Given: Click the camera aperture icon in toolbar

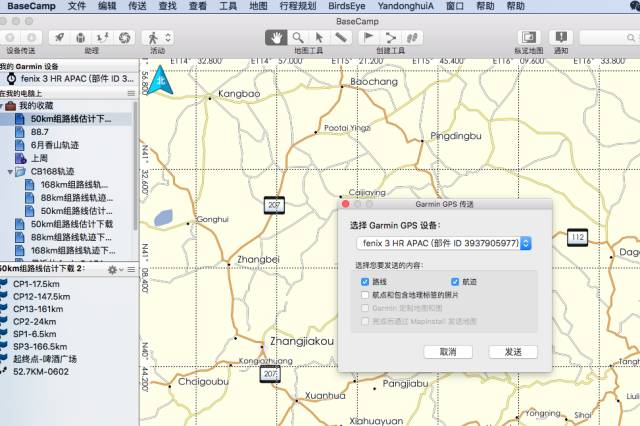Looking at the screenshot, I should (124, 38).
